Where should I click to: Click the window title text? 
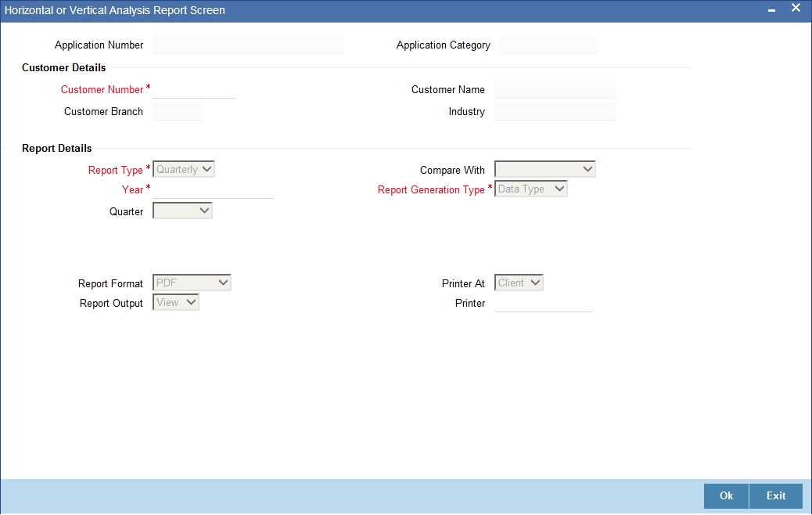(114, 10)
